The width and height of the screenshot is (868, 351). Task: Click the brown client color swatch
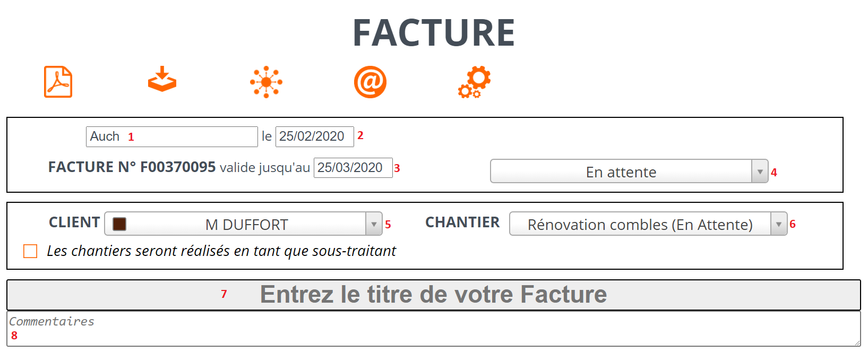[119, 224]
